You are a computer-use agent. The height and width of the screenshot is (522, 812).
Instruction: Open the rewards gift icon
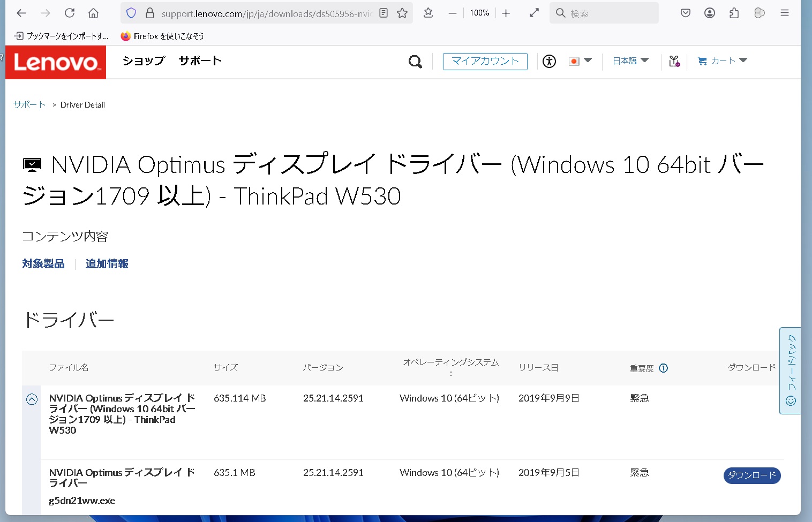(674, 61)
